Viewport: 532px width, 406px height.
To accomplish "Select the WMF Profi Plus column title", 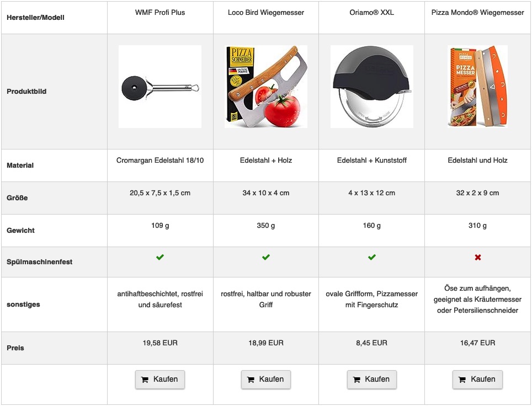I will 160,13.
